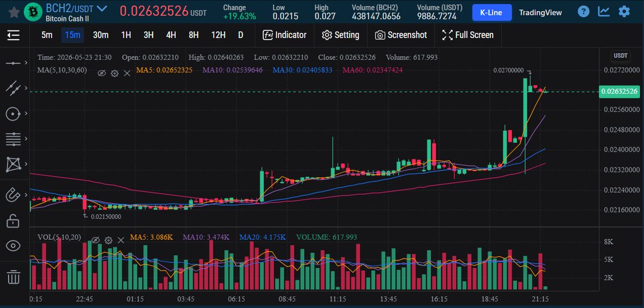Screen dimensions: 644x308
Task: Toggle the drawing lock
Action: coord(13,220)
